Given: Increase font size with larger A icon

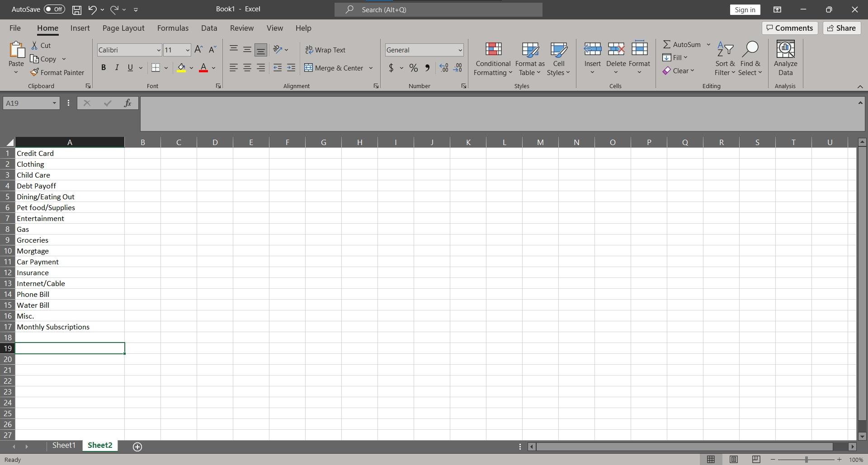Looking at the screenshot, I should coord(198,50).
